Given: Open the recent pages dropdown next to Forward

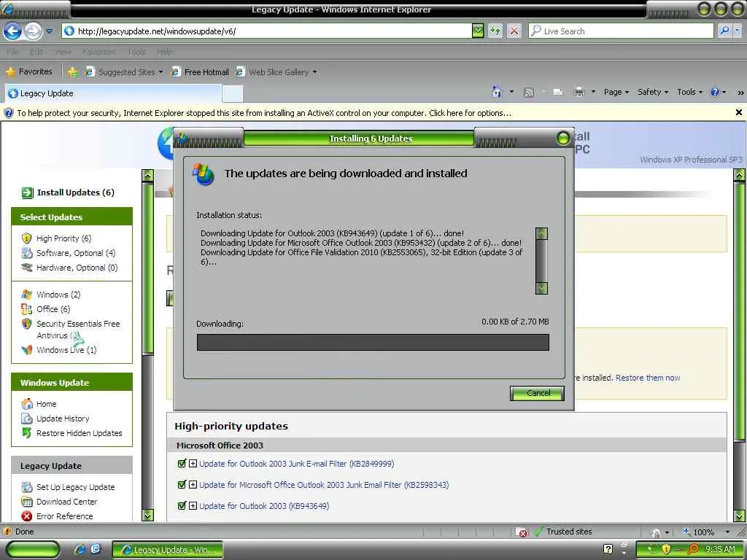Looking at the screenshot, I should 49,31.
